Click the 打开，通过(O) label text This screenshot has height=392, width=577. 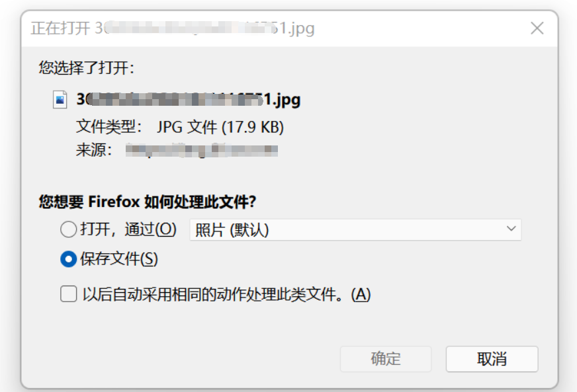coord(128,229)
